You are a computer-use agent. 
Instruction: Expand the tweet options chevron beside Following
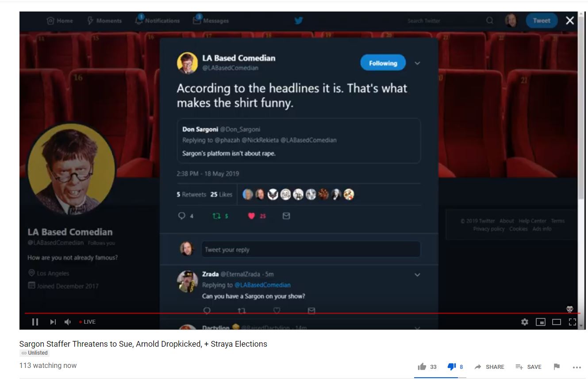pyautogui.click(x=417, y=63)
